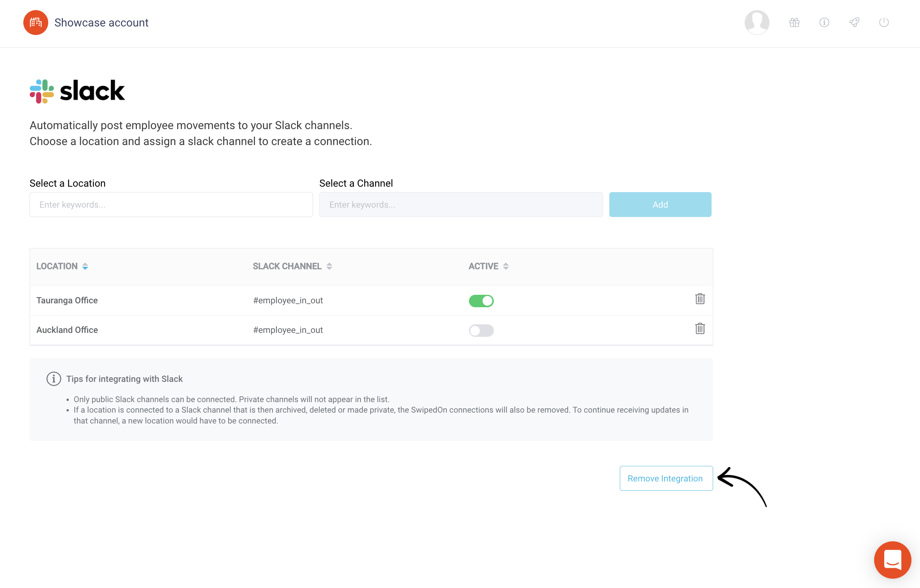This screenshot has width=920, height=588.
Task: Open the orange chat support widget
Action: click(892, 560)
